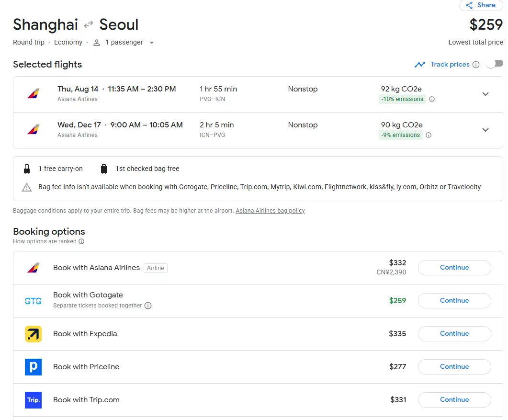The width and height of the screenshot is (508, 420).
Task: Click the -10% emissions badge
Action: point(402,99)
